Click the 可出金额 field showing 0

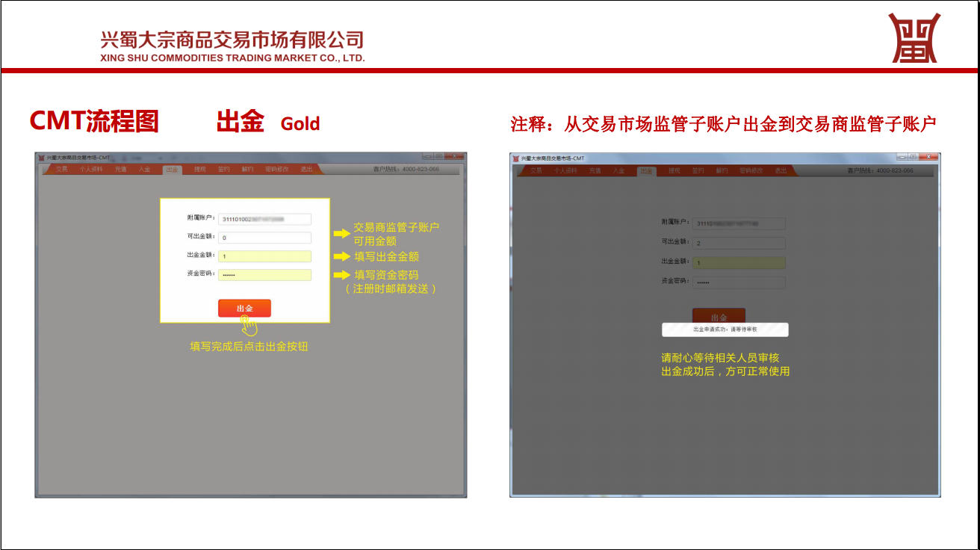tap(264, 238)
